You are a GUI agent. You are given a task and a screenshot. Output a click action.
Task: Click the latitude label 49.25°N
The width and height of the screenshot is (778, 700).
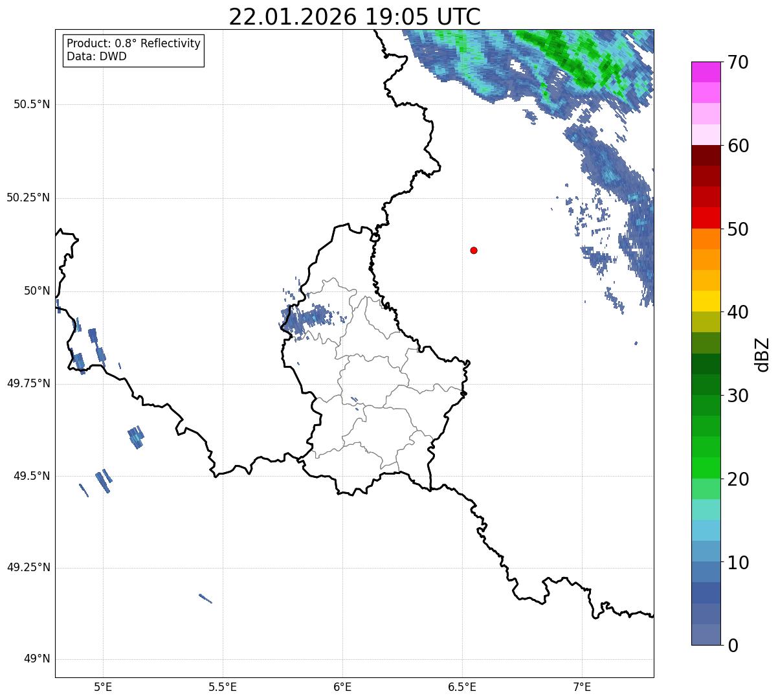(28, 568)
